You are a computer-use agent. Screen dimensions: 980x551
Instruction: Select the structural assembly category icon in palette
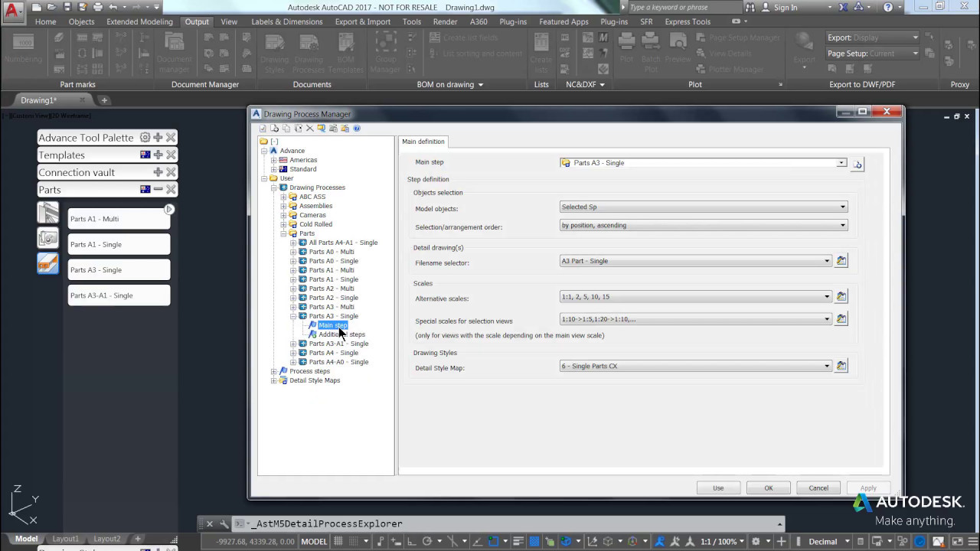pos(47,212)
